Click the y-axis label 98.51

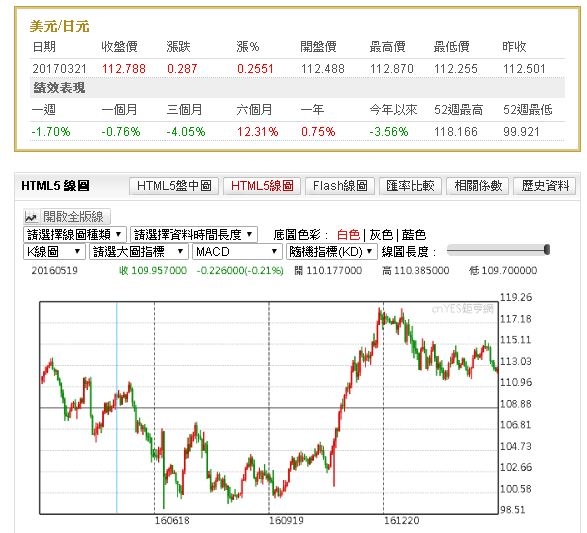[513, 510]
